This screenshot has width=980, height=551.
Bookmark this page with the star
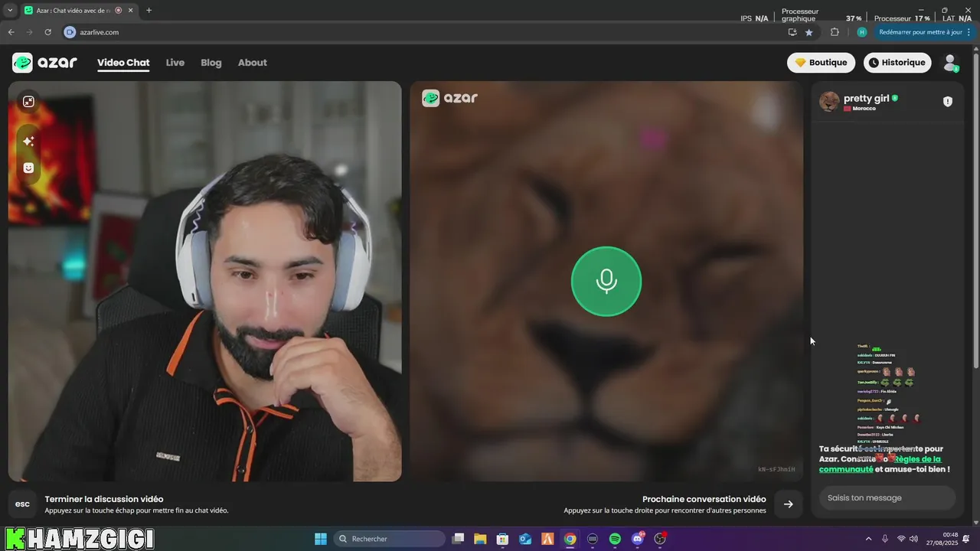tap(809, 32)
